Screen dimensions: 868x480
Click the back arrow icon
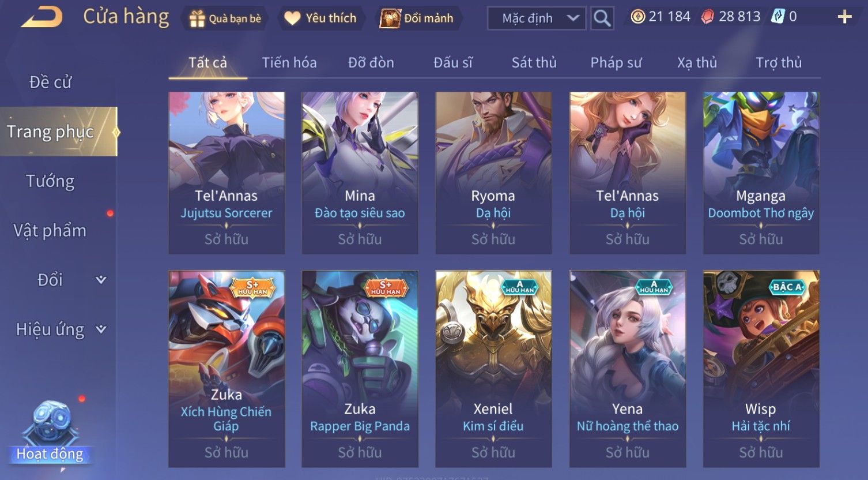(41, 17)
